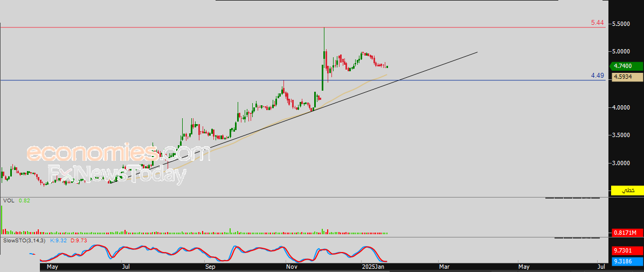Select the blue 9.3186 stochastic K tag
The height and width of the screenshot is (272, 644).
pyautogui.click(x=627, y=261)
